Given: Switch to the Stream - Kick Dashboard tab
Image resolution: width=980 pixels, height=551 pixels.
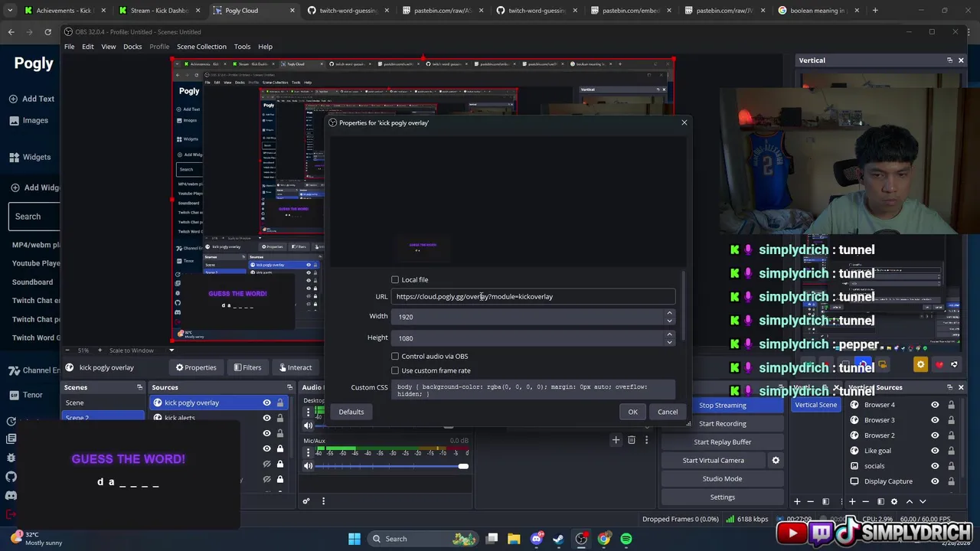Looking at the screenshot, I should click(x=161, y=11).
